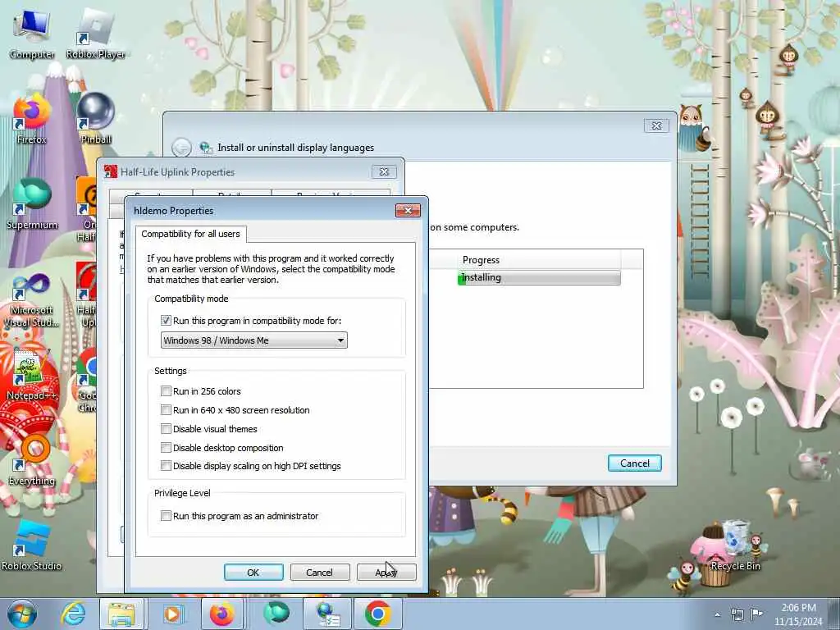Check Disable visual themes
Image resolution: width=840 pixels, height=630 pixels.
[166, 428]
